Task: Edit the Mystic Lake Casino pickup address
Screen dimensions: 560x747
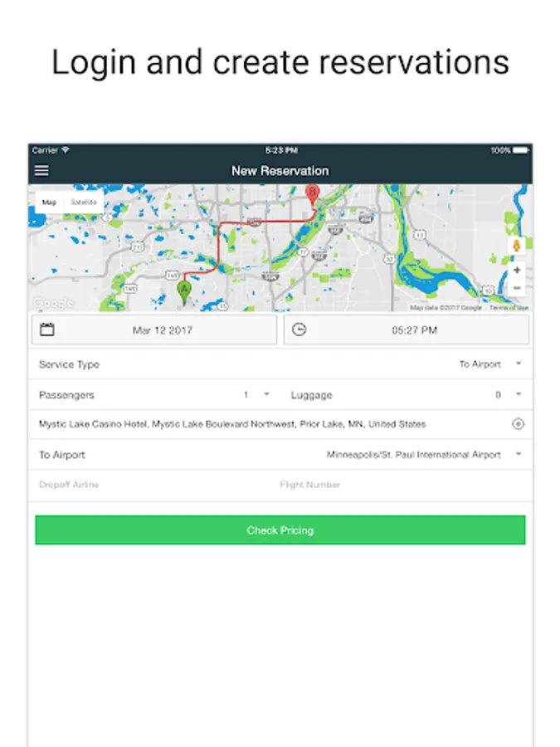Action: pos(232,424)
